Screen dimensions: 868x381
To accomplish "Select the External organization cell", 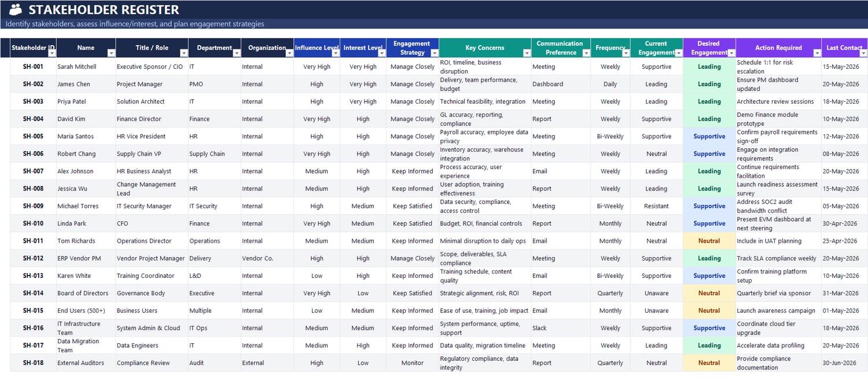I will coord(267,362).
